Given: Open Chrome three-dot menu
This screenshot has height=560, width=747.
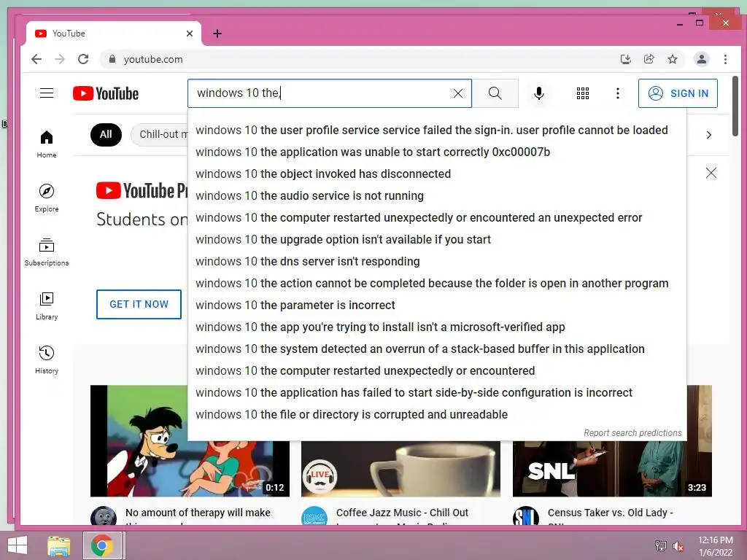Looking at the screenshot, I should pos(725,59).
